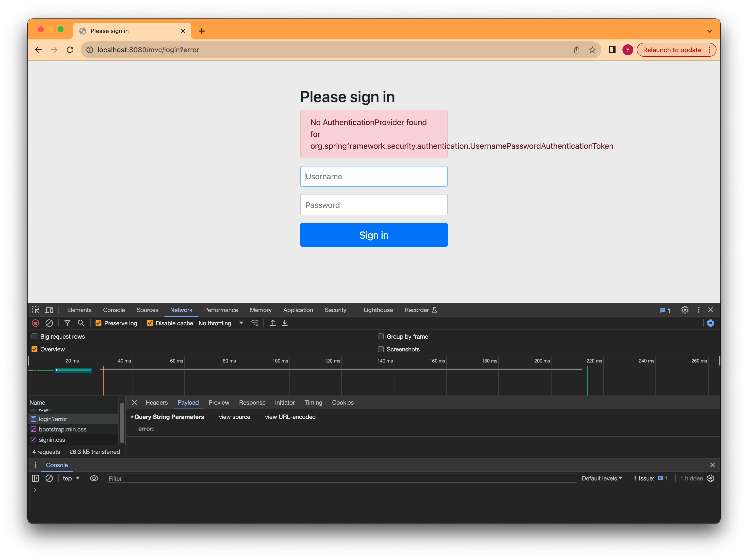The width and height of the screenshot is (748, 560).
Task: Clear the network log
Action: pos(49,323)
